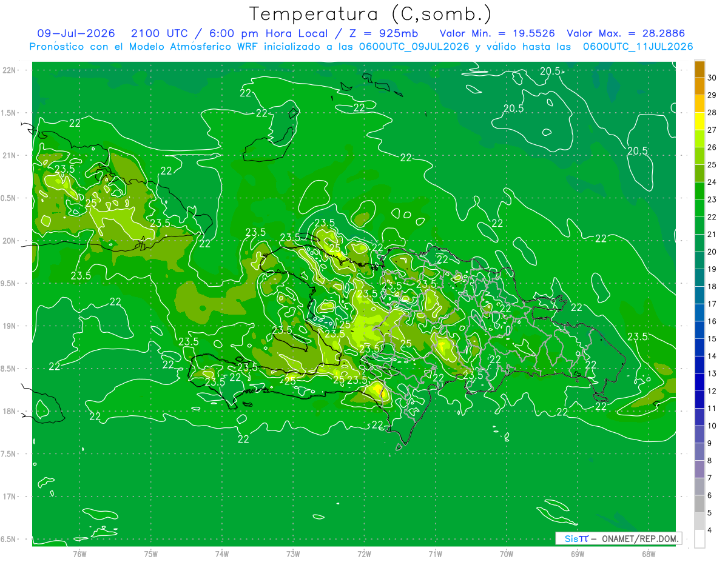Click the '21N' latitude axis label
Screen dimensions: 728x562
pos(8,156)
